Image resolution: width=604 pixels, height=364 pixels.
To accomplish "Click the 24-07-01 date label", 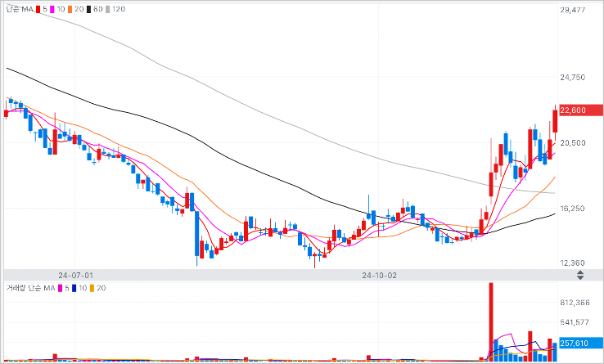I will pyautogui.click(x=75, y=276).
